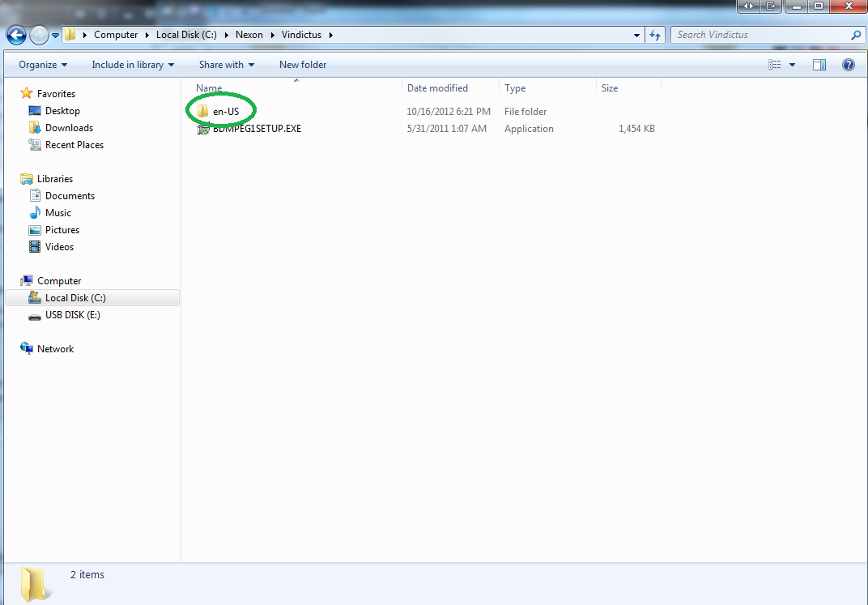
Task: Click the Libraries icon
Action: (27, 179)
